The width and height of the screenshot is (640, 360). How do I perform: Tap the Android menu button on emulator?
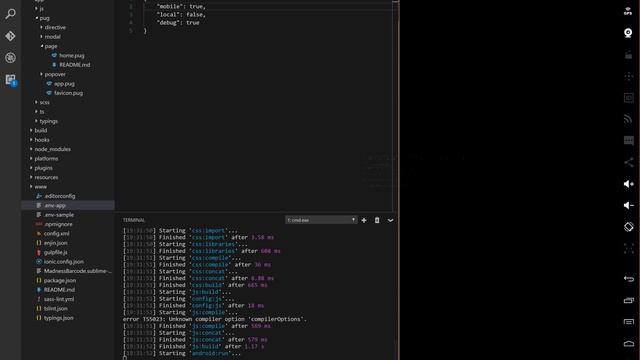pos(629,322)
